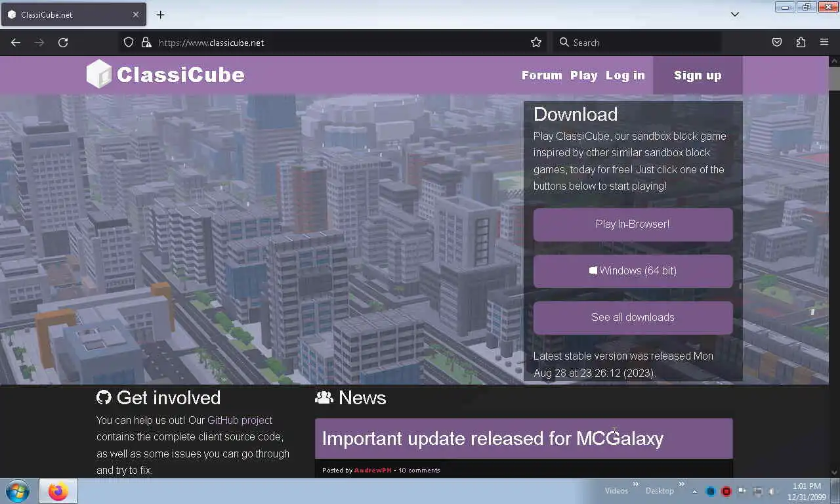Image resolution: width=840 pixels, height=504 pixels.
Task: Click the network tray icon
Action: point(758,492)
